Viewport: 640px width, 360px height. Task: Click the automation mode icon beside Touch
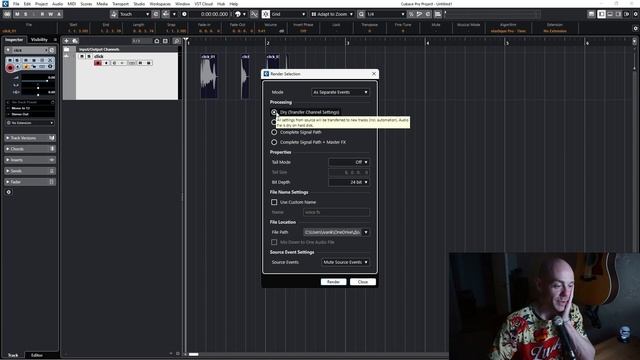tap(114, 14)
